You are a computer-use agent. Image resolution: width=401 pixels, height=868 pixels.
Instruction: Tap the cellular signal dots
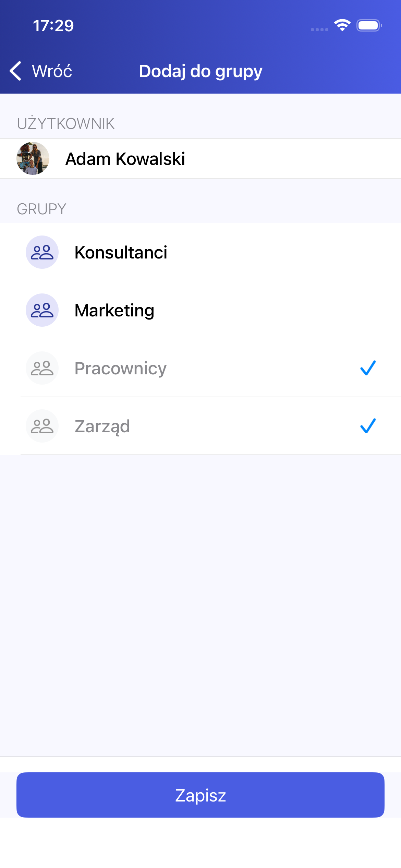pyautogui.click(x=319, y=29)
